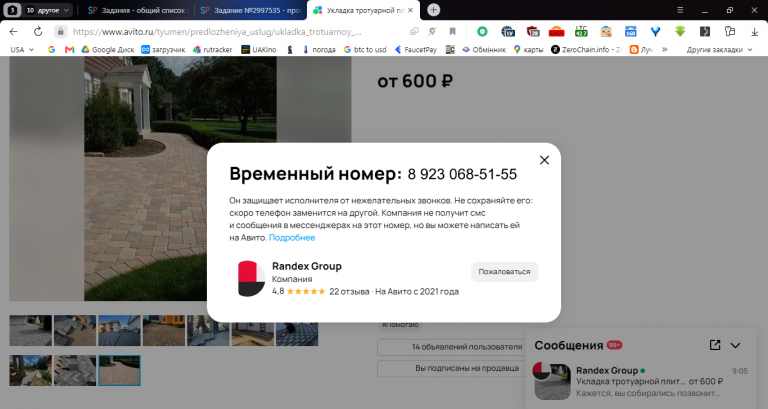The image size is (768, 409).
Task: Open the Google bookmark icon
Action: click(x=51, y=49)
